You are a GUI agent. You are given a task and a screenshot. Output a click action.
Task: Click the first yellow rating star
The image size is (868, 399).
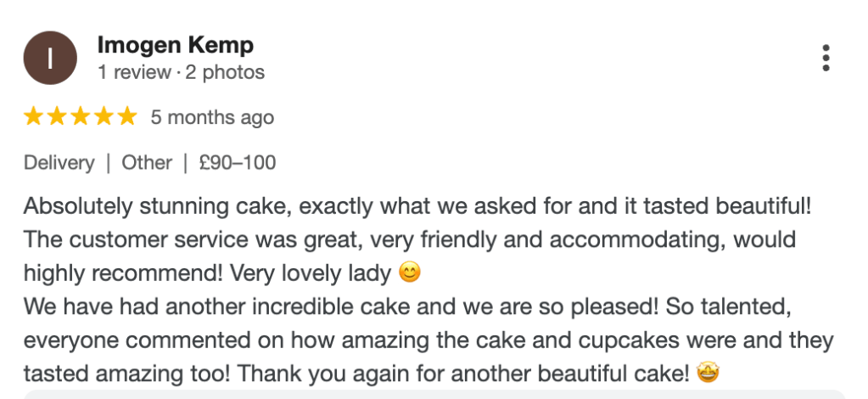click(x=34, y=116)
